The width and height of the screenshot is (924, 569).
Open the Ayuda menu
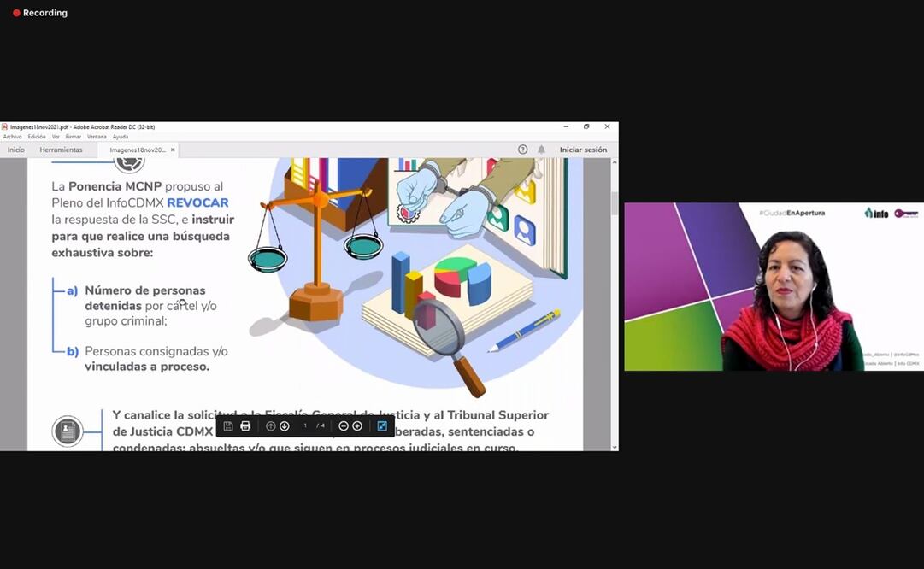point(121,137)
